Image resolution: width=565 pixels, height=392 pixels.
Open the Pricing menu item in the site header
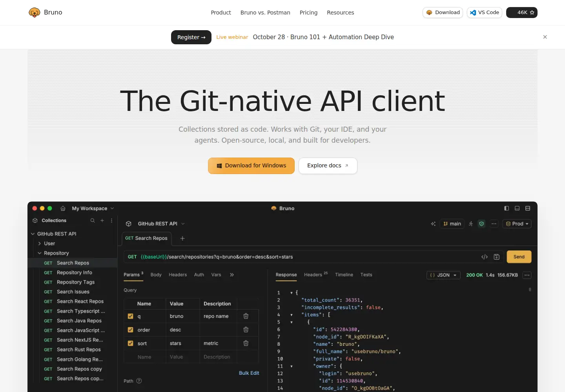tap(308, 13)
